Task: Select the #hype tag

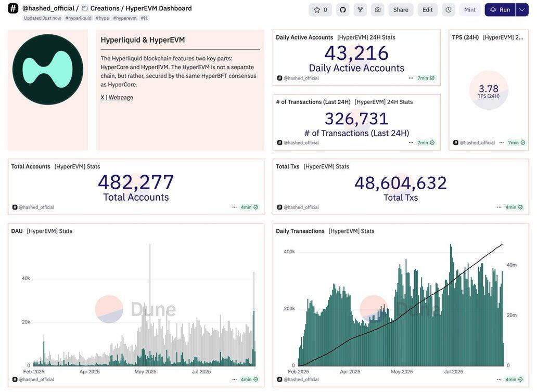Action: pos(102,18)
